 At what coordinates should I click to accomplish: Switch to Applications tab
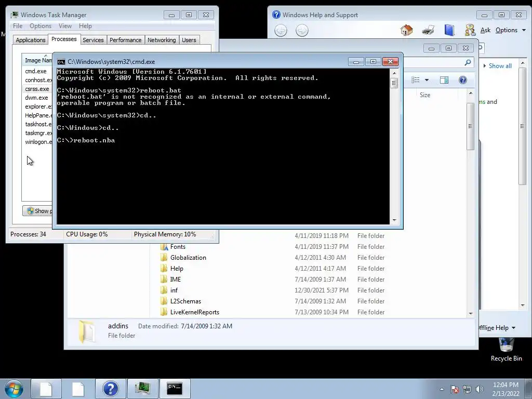tap(31, 40)
